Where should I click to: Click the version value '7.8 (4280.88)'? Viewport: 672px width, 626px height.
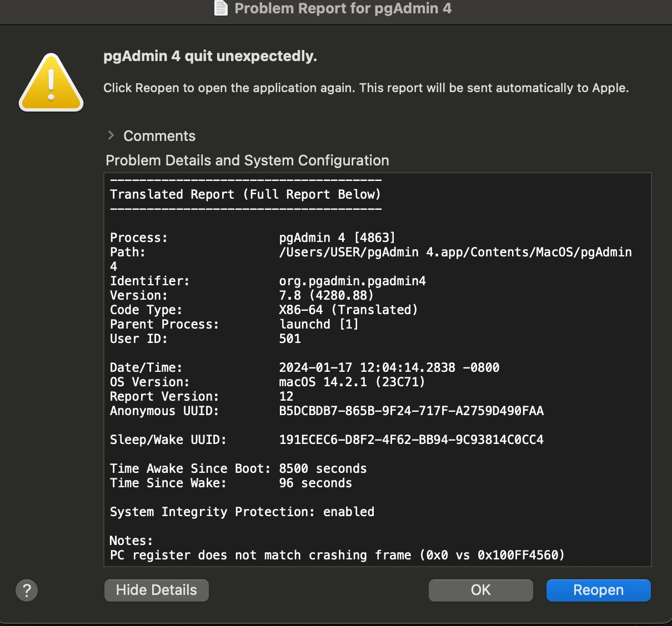[326, 295]
